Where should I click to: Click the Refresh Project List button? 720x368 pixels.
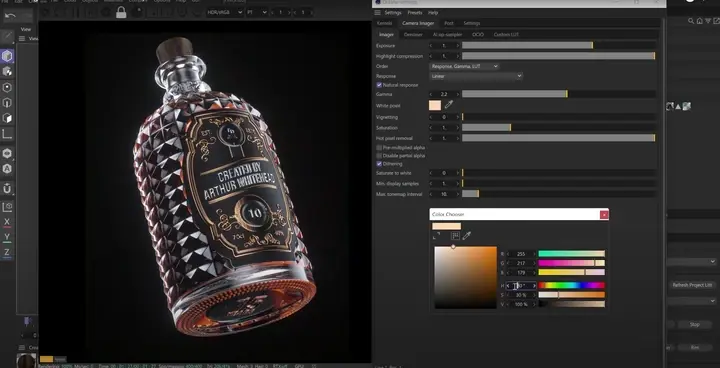point(692,285)
